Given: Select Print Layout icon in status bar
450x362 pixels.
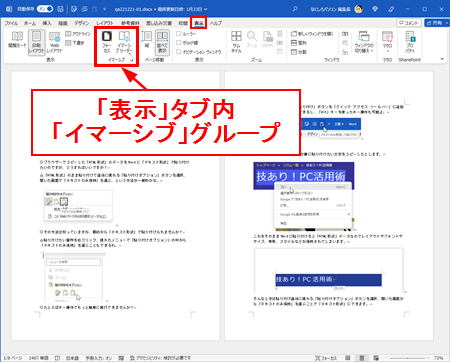Looking at the screenshot, I should click(362, 358).
